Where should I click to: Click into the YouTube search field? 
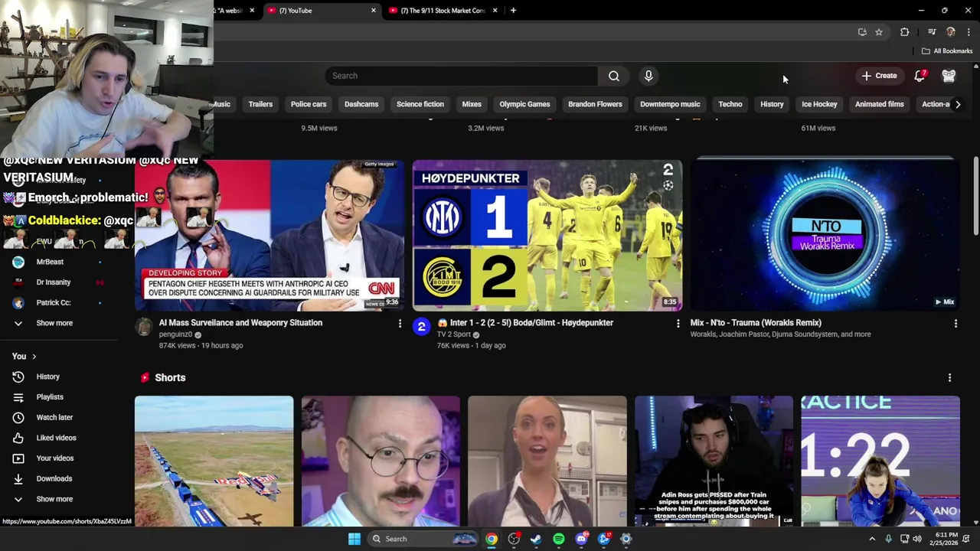(462, 76)
